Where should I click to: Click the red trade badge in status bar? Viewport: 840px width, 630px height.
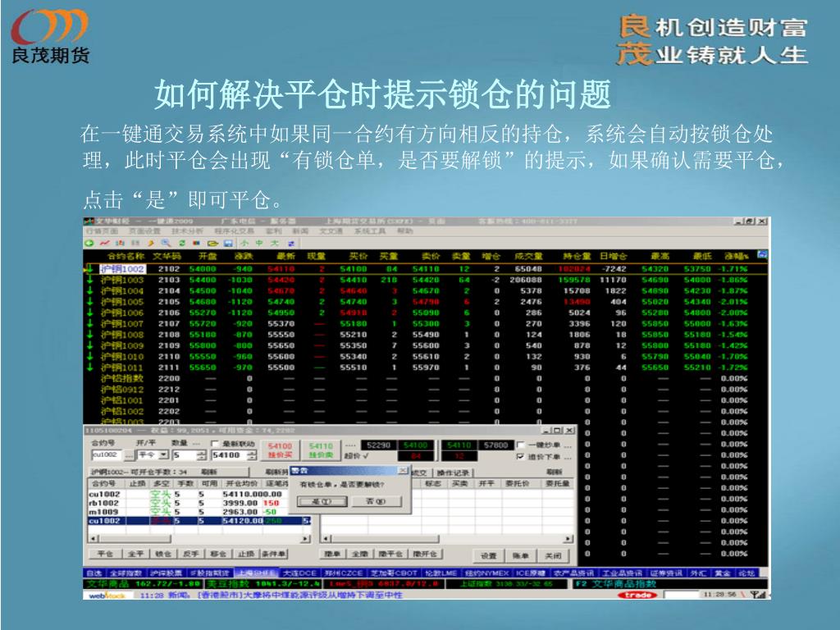click(x=637, y=595)
